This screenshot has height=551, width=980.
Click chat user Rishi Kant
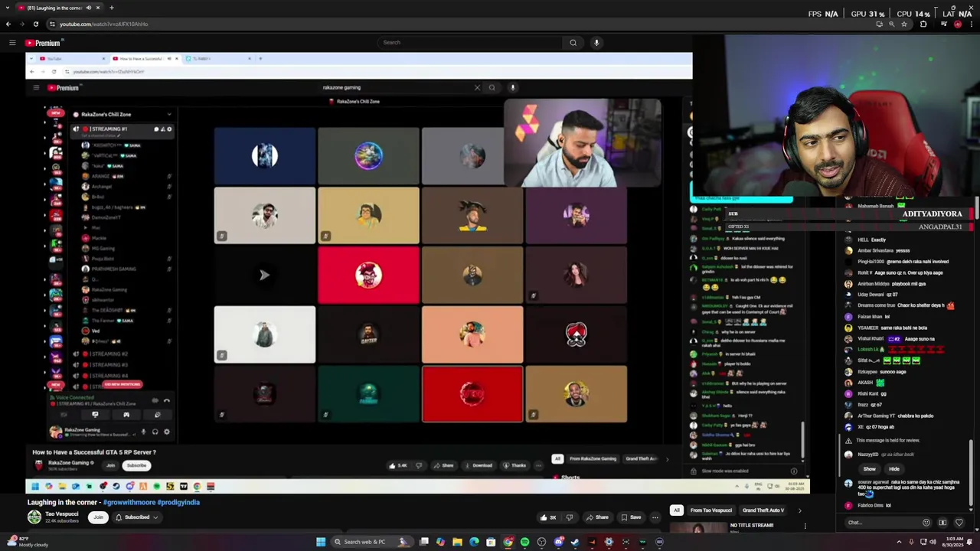point(868,393)
